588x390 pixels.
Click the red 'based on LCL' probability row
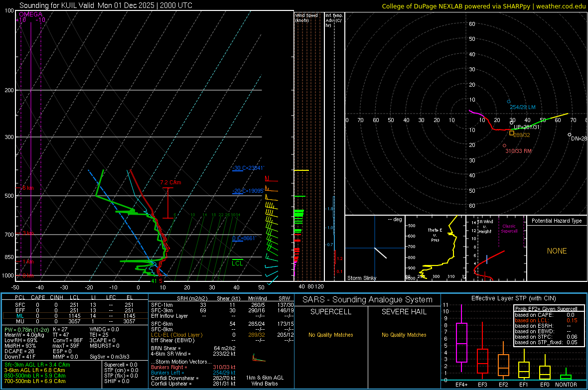(546, 321)
